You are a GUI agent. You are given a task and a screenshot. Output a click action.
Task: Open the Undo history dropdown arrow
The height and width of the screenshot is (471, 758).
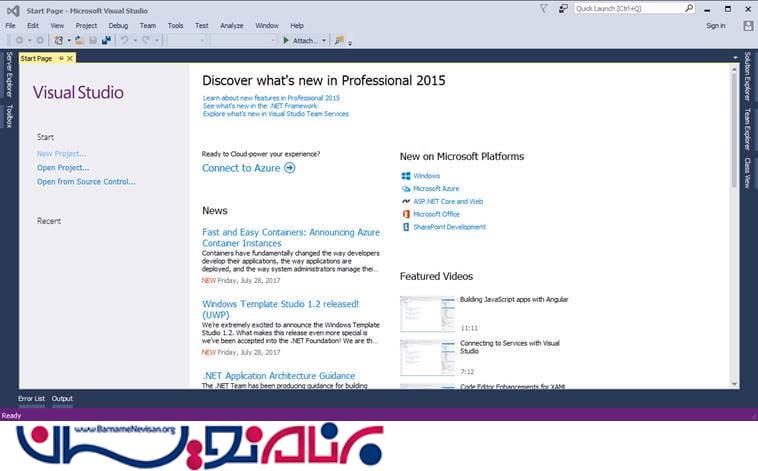coord(135,41)
